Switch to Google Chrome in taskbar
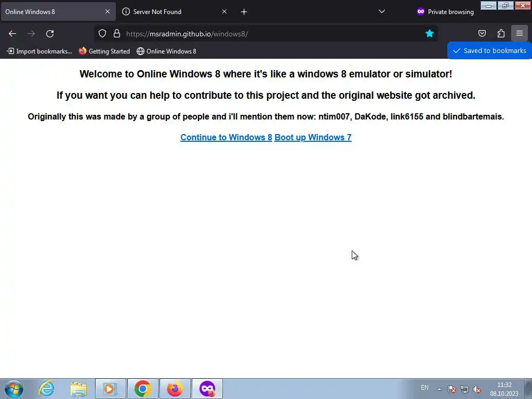The width and height of the screenshot is (532, 399). (143, 389)
